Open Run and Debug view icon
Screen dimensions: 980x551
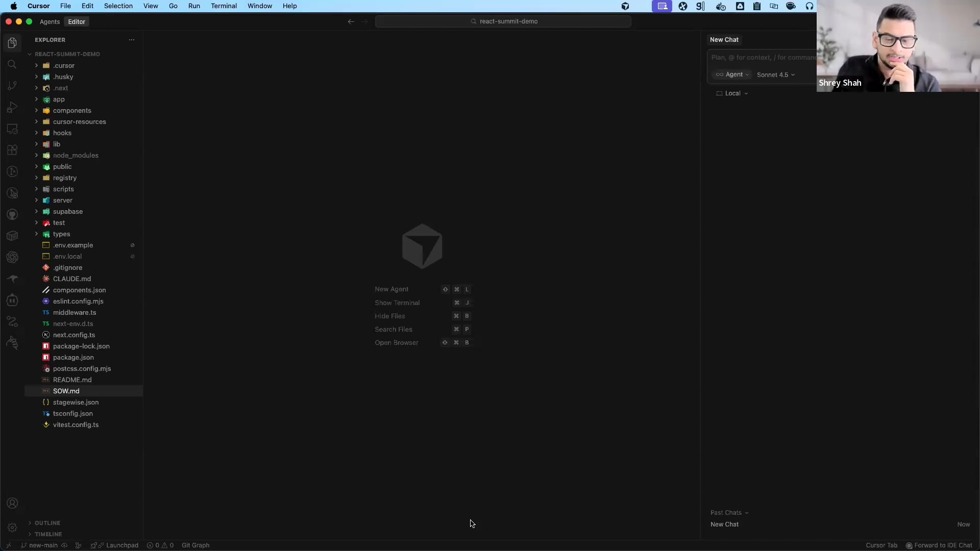pyautogui.click(x=12, y=107)
